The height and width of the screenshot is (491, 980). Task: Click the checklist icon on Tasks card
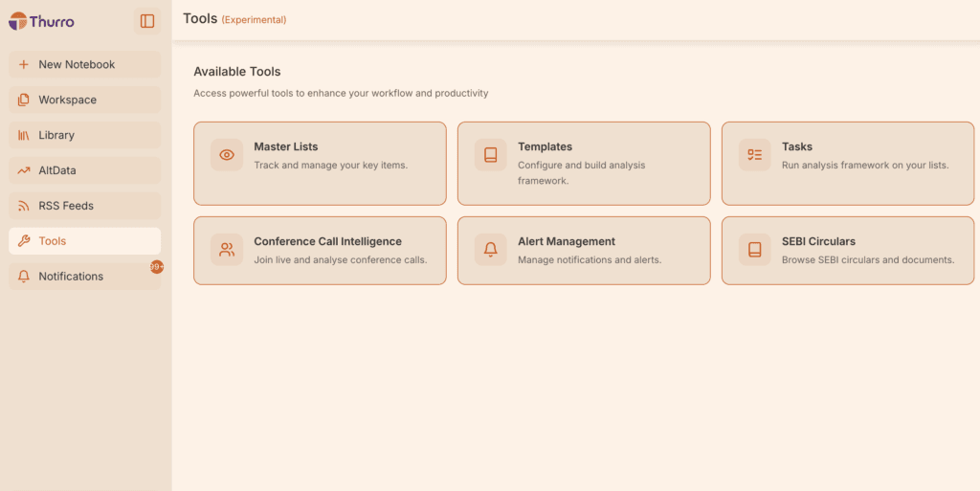pos(755,155)
